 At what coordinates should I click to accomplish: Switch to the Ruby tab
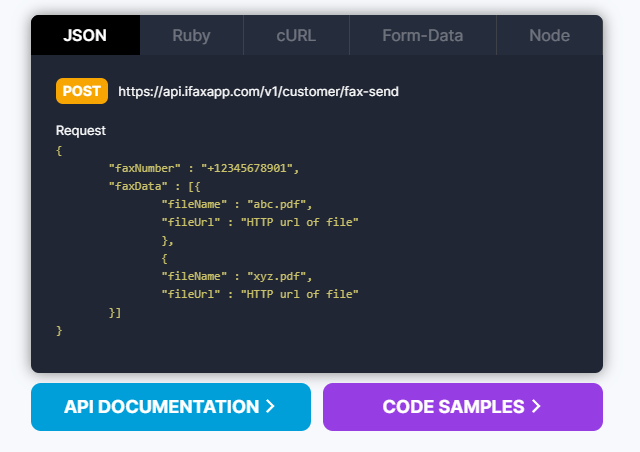click(191, 35)
